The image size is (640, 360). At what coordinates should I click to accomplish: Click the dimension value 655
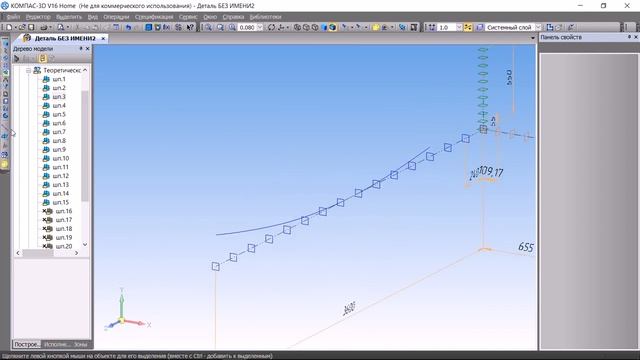(526, 247)
